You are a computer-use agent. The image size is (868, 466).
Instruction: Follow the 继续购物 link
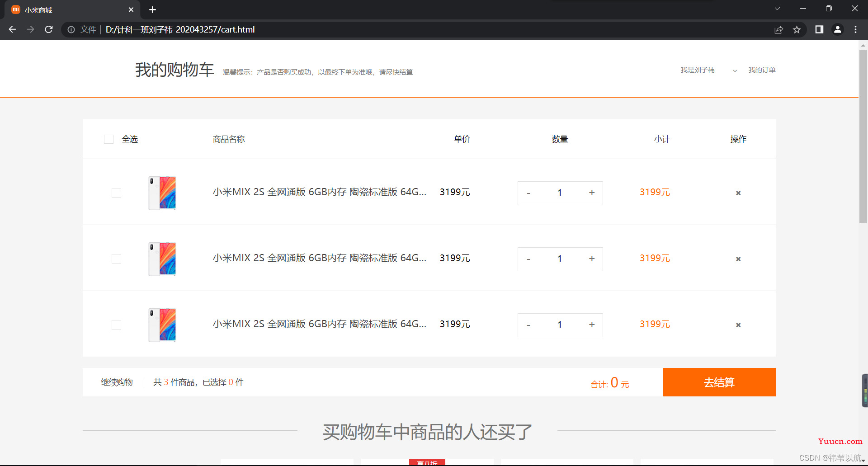[117, 382]
